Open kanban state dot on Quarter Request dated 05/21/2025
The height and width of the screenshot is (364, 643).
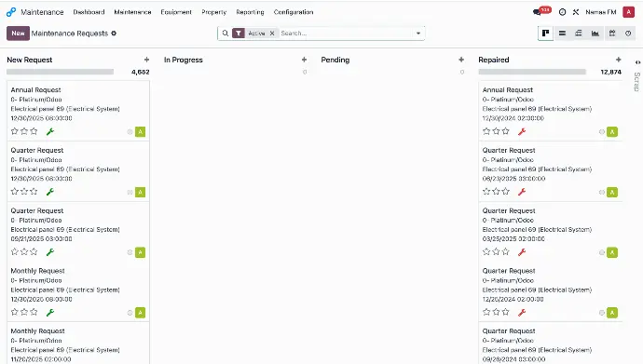point(130,252)
